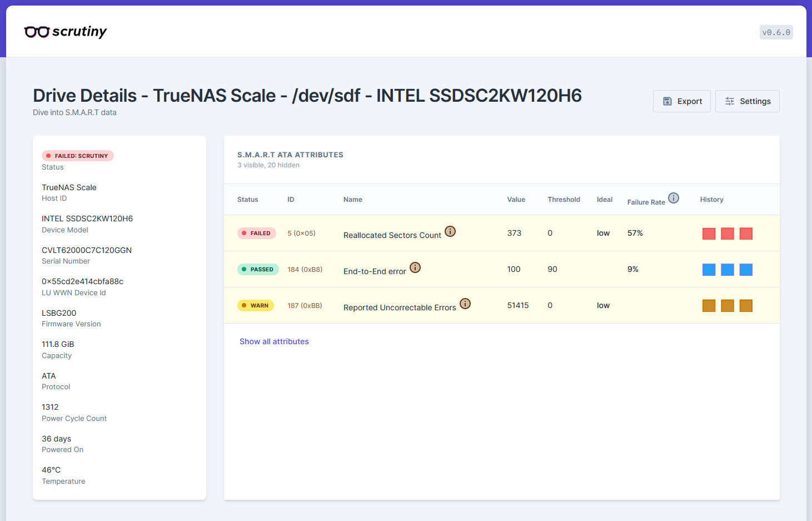The height and width of the screenshot is (521, 812).
Task: Click the serial number CVLT62000C7C120GGN
Action: [87, 250]
